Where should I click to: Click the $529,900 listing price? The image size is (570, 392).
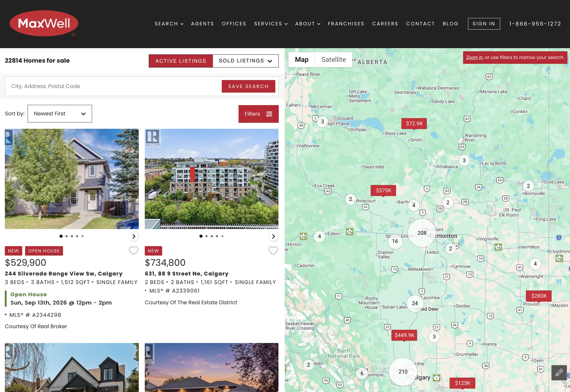pyautogui.click(x=26, y=262)
